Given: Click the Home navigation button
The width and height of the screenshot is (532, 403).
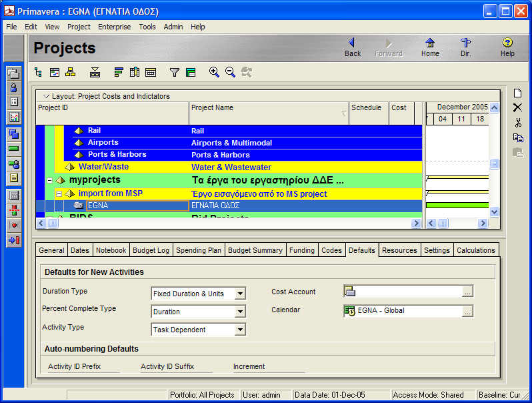Looking at the screenshot, I should click(x=430, y=47).
